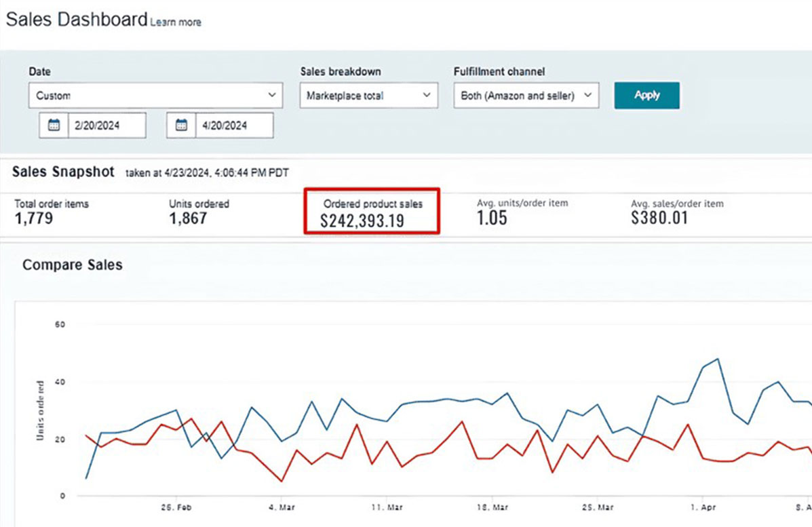Click the Fulfillment channel filter label

click(x=499, y=71)
